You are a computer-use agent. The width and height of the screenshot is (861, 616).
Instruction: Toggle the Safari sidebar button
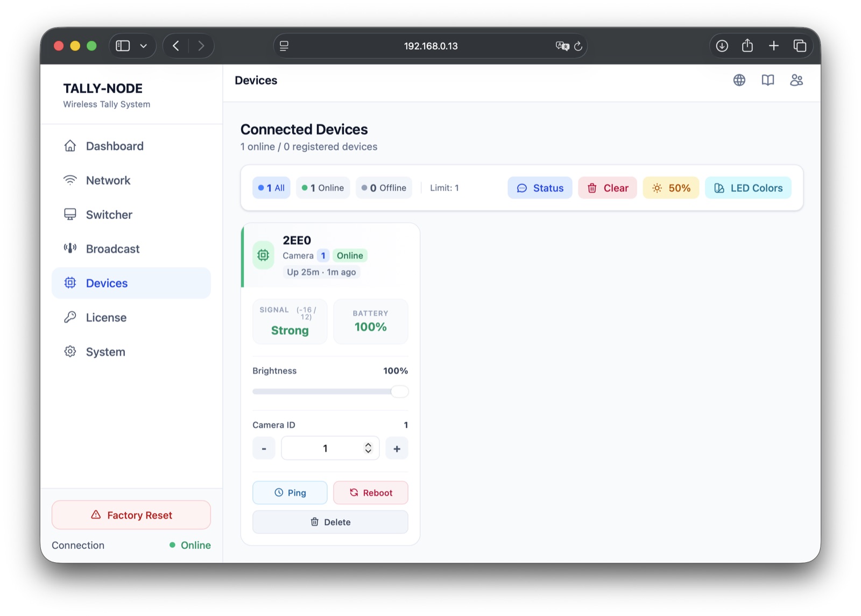tap(123, 46)
